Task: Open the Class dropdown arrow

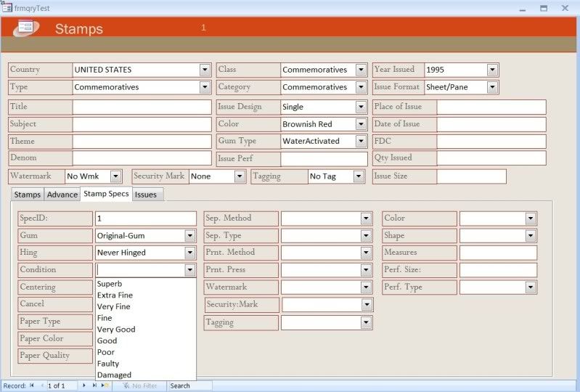Action: (x=361, y=70)
